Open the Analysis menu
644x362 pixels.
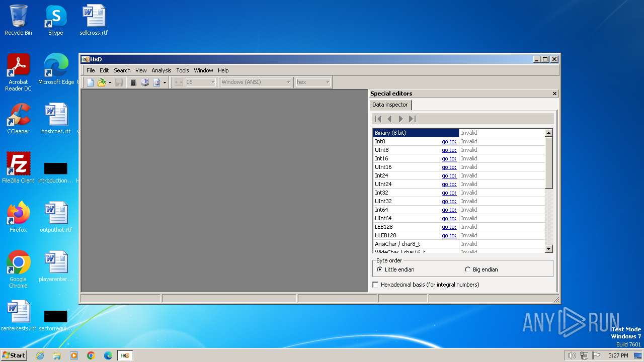tap(162, 70)
